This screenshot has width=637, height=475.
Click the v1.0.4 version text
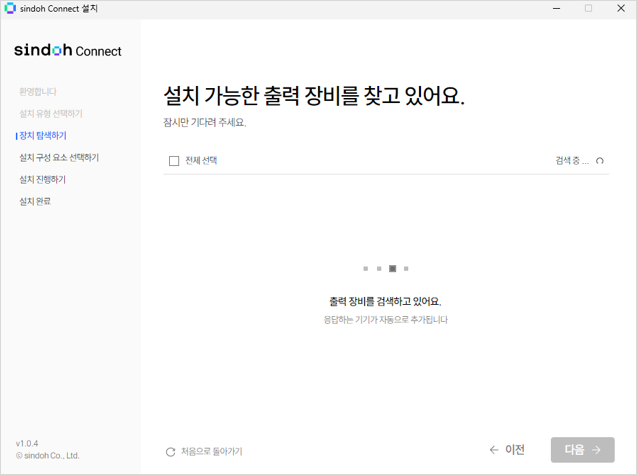pos(27,443)
